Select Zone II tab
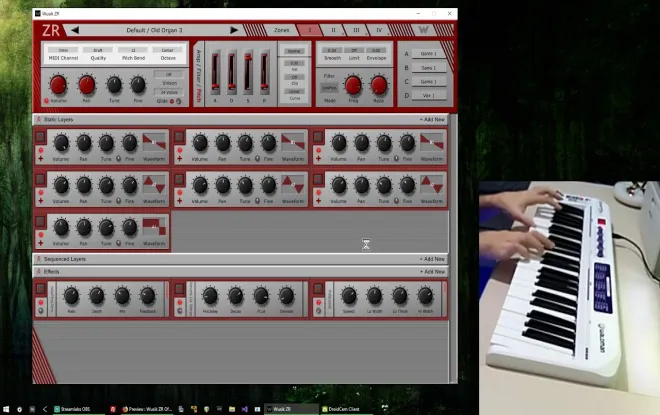Screen dimensions: 660x415 tap(333, 30)
